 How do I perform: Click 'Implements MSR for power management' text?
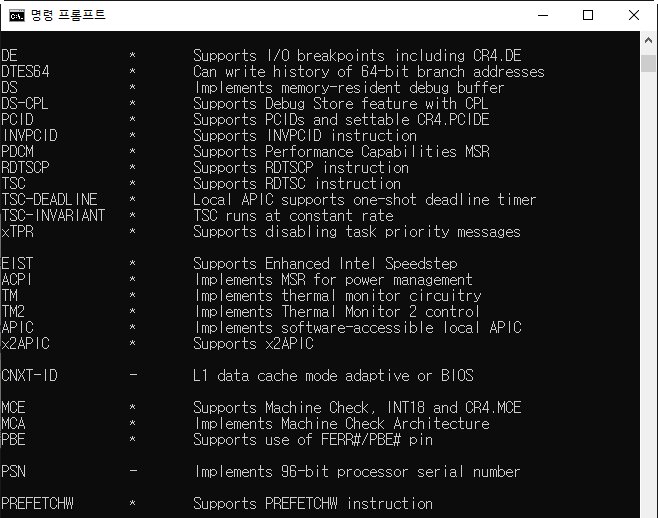tap(334, 280)
